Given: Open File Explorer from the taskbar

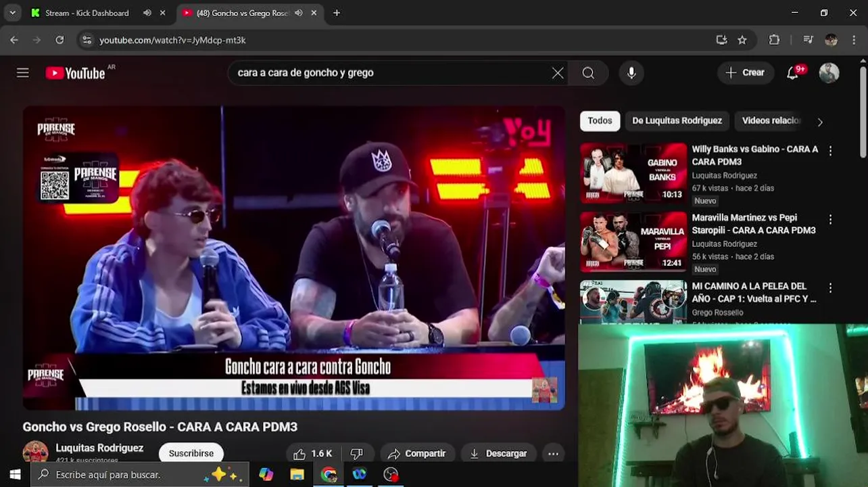Looking at the screenshot, I should pyautogui.click(x=297, y=474).
